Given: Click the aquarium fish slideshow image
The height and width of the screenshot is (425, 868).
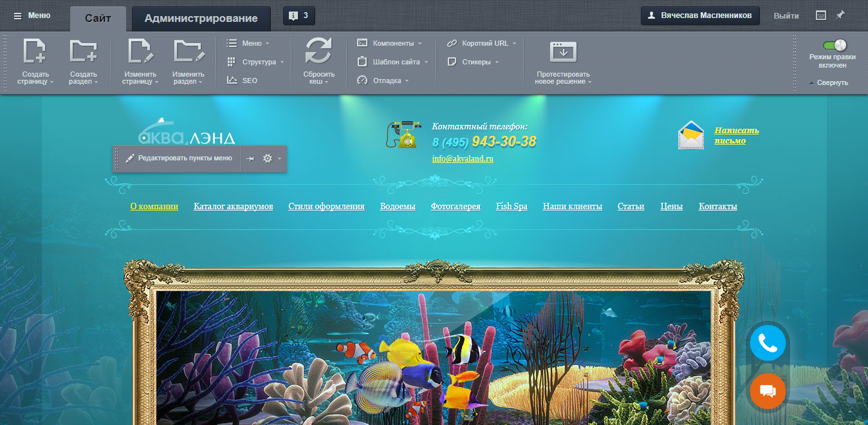Looking at the screenshot, I should point(434,357).
